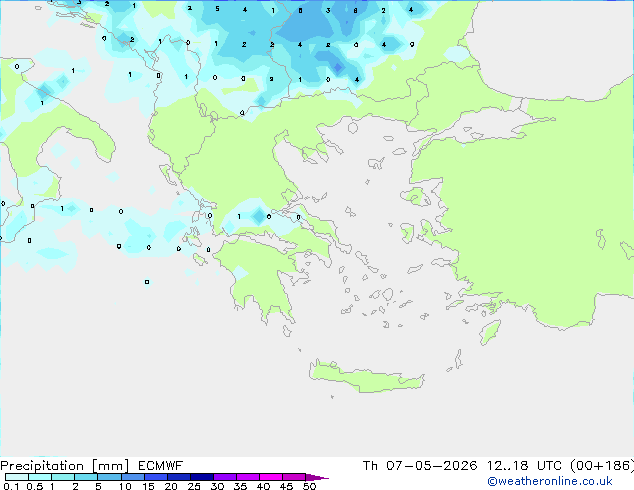Click the 10–15 mm blue legend swatch
This screenshot has height=490, width=634.
click(x=133, y=477)
